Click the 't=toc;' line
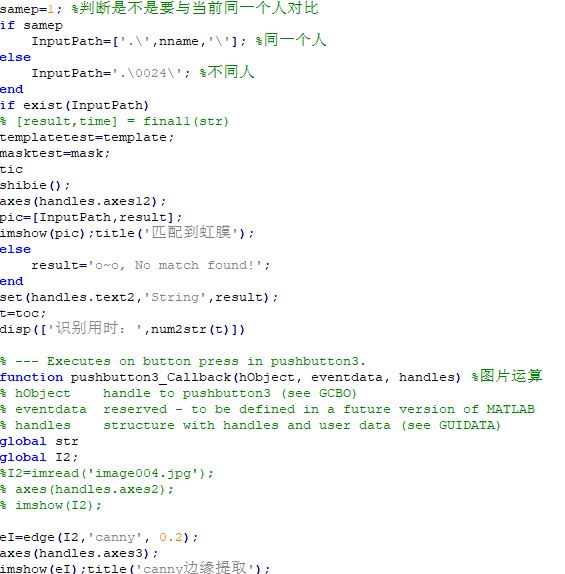565x574 pixels. (x=23, y=313)
